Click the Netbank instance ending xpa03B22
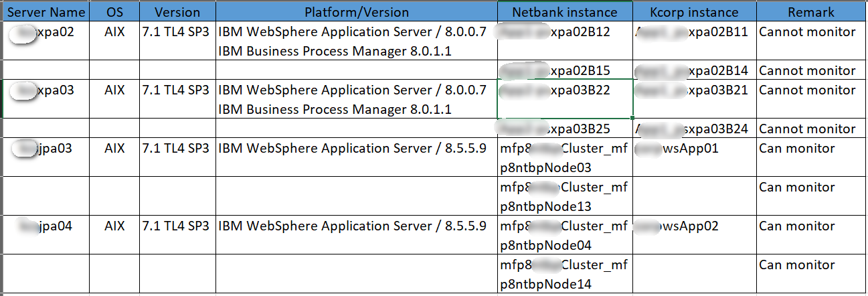This screenshot has height=296, width=868. tap(565, 99)
